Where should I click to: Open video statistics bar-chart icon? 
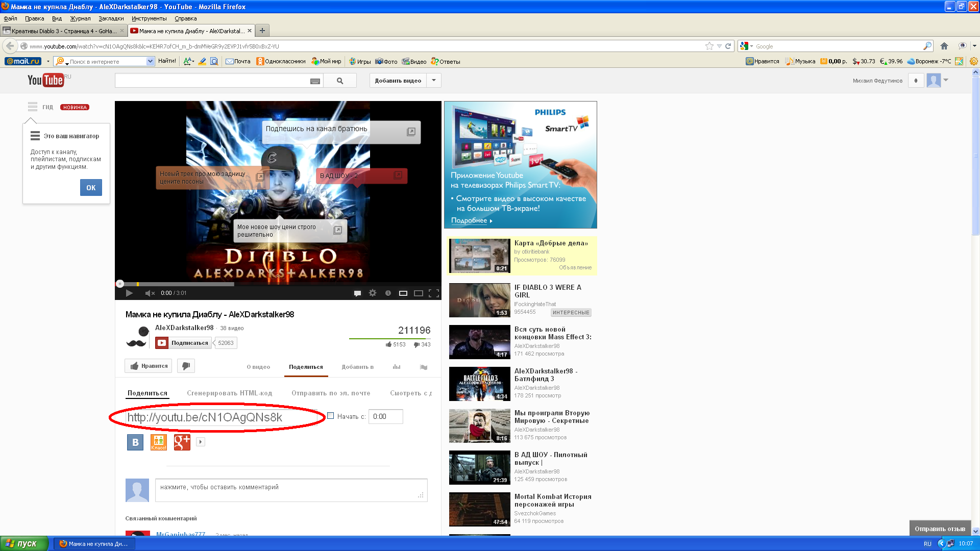(x=397, y=367)
